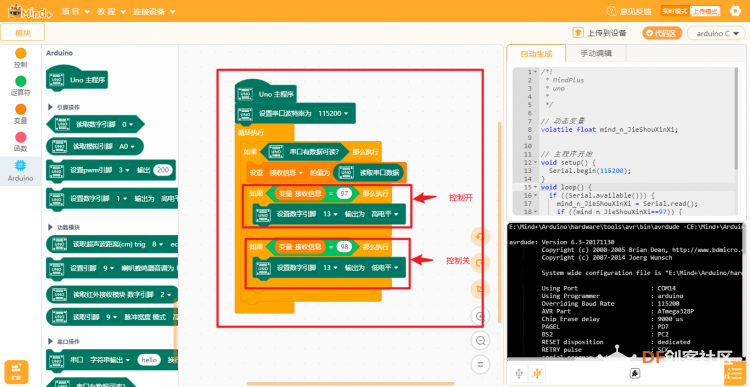Open the 教程 menu
Viewport: 750px width, 387px height.
[111, 11]
